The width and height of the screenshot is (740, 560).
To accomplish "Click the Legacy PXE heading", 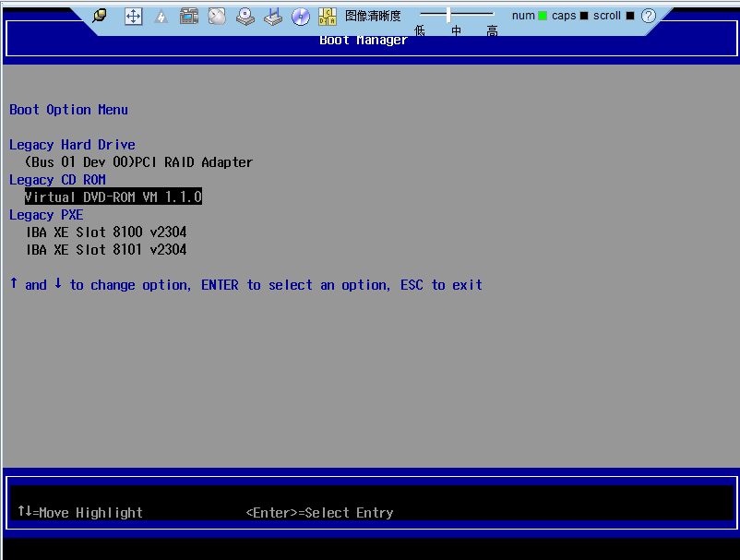I will click(46, 215).
